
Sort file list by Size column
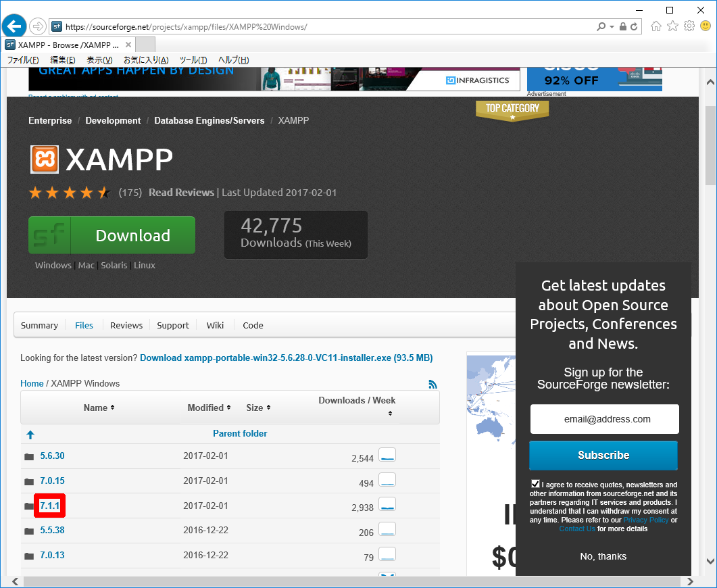tap(258, 408)
